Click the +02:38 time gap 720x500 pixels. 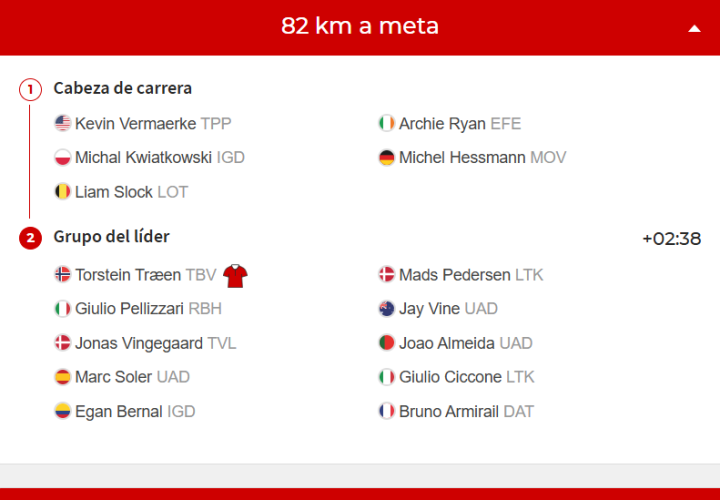(671, 239)
